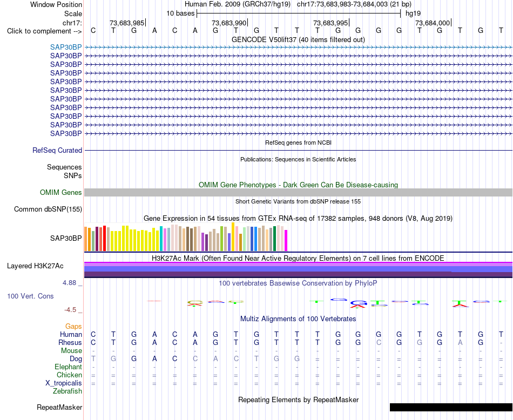Click the purple layered H3K27Ac signal band

click(298, 270)
